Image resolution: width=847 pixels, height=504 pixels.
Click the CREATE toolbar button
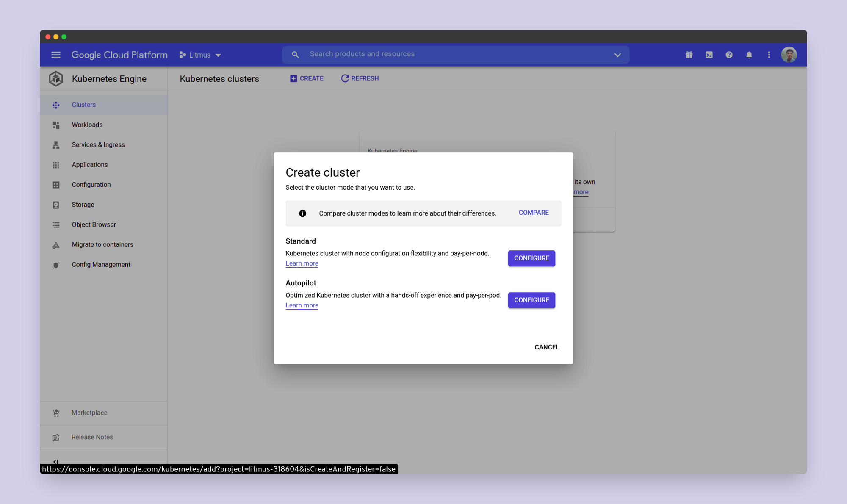pos(307,78)
